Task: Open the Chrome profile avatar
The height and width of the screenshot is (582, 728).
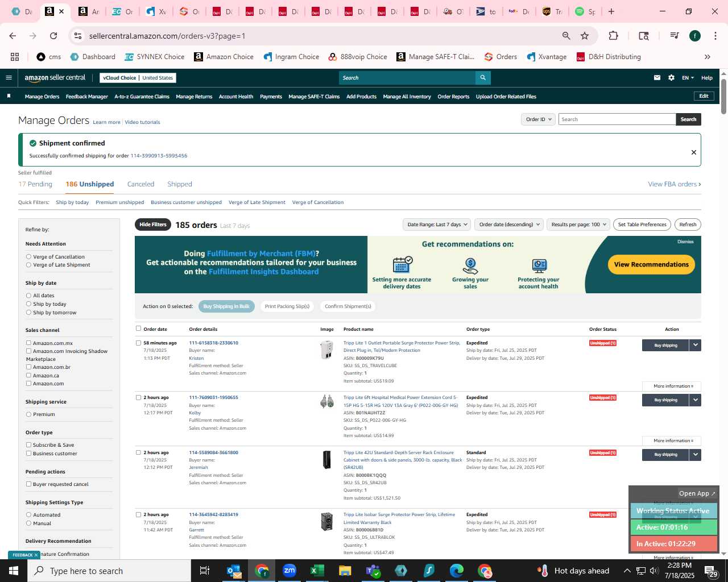Action: [x=695, y=36]
